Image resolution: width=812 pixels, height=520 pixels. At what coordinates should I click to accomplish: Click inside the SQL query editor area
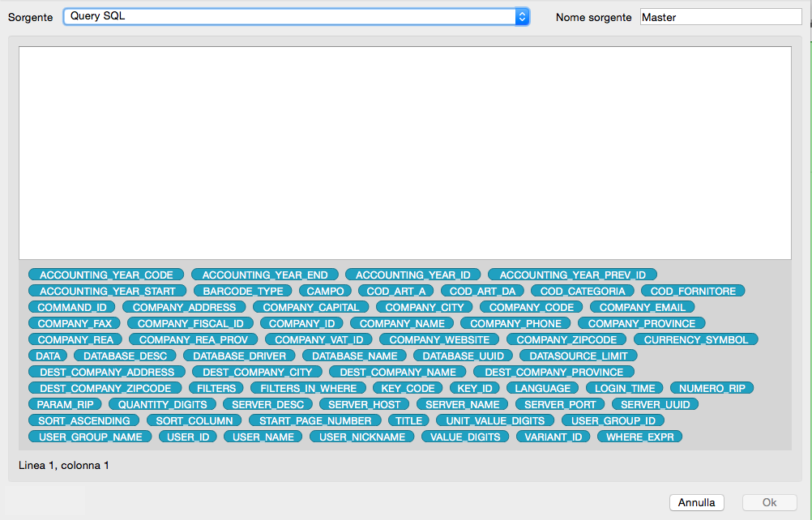404,152
